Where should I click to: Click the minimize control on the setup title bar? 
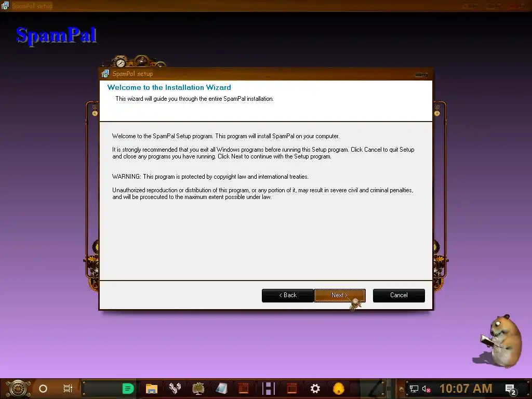click(421, 75)
